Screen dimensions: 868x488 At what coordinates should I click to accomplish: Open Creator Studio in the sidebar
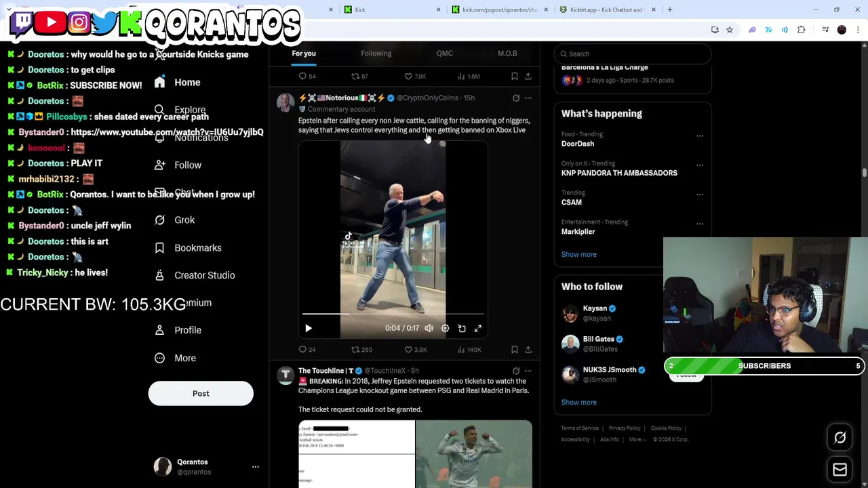pyautogui.click(x=195, y=275)
